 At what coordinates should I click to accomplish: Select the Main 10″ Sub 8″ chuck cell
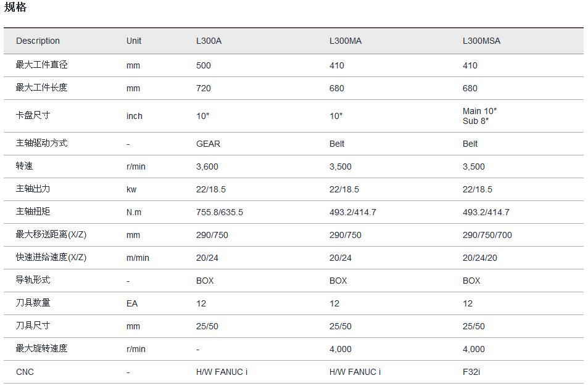[x=479, y=116]
